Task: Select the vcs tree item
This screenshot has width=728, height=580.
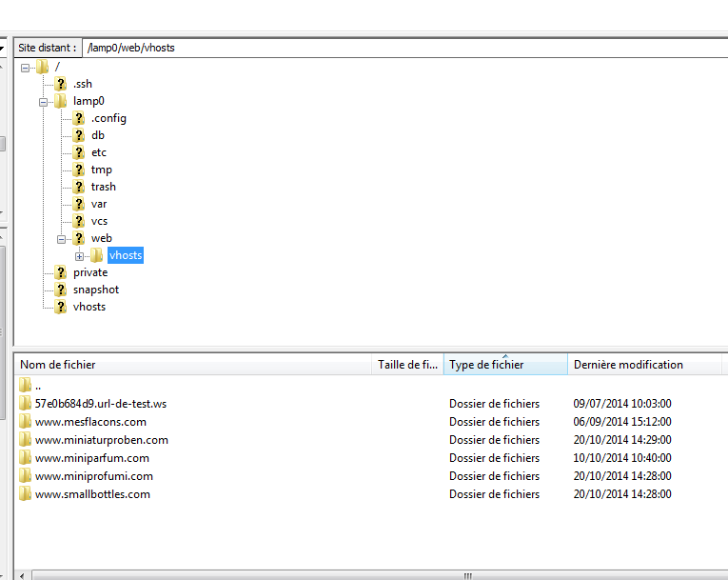Action: (99, 221)
